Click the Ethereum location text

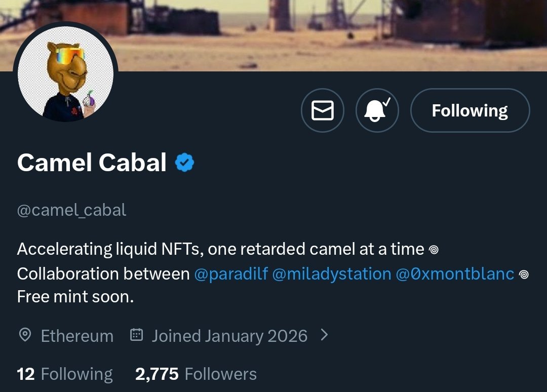tap(77, 336)
